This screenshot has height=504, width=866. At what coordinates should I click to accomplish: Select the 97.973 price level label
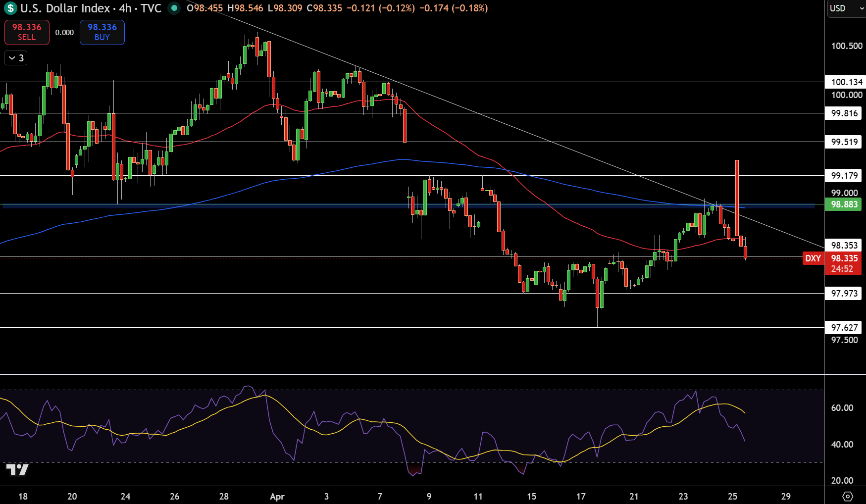click(x=844, y=294)
